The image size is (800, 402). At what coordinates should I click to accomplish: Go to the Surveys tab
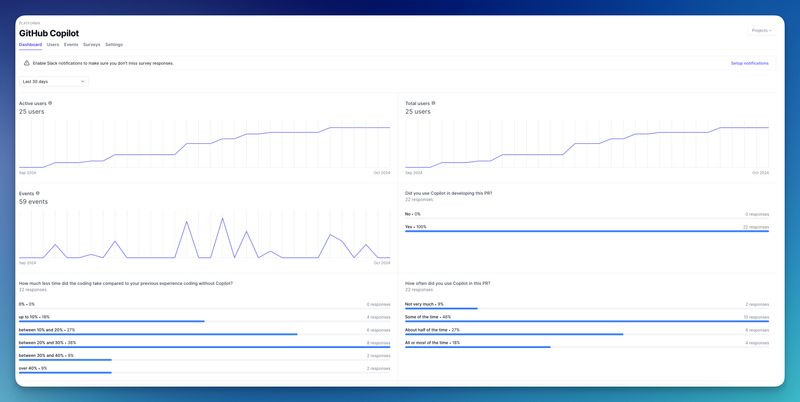(91, 45)
